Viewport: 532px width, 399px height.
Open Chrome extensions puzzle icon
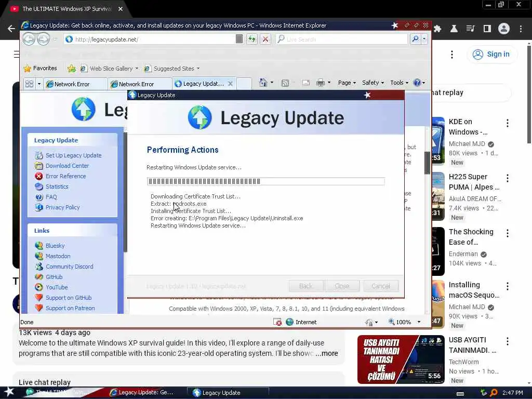pos(437,29)
